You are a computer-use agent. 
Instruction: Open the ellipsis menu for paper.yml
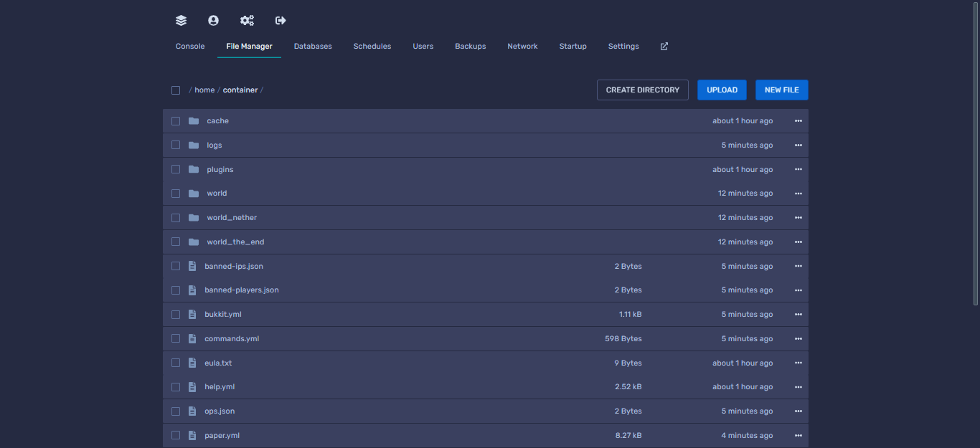click(x=798, y=436)
